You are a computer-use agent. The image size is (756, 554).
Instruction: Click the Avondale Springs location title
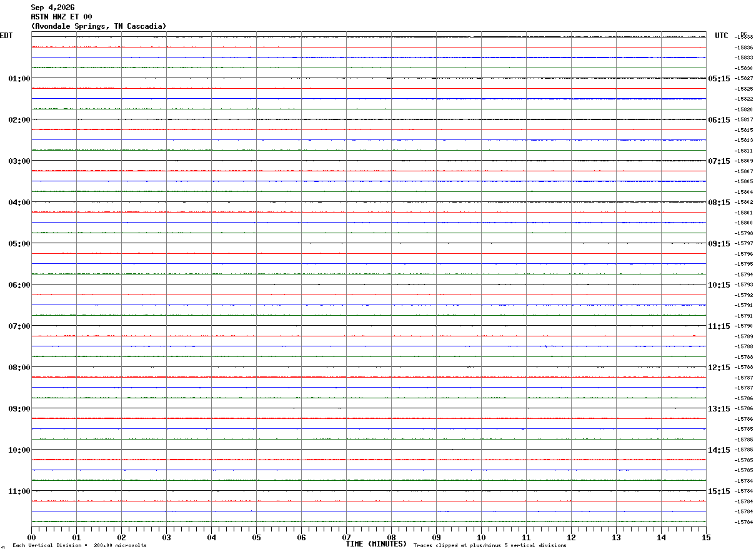pos(99,26)
